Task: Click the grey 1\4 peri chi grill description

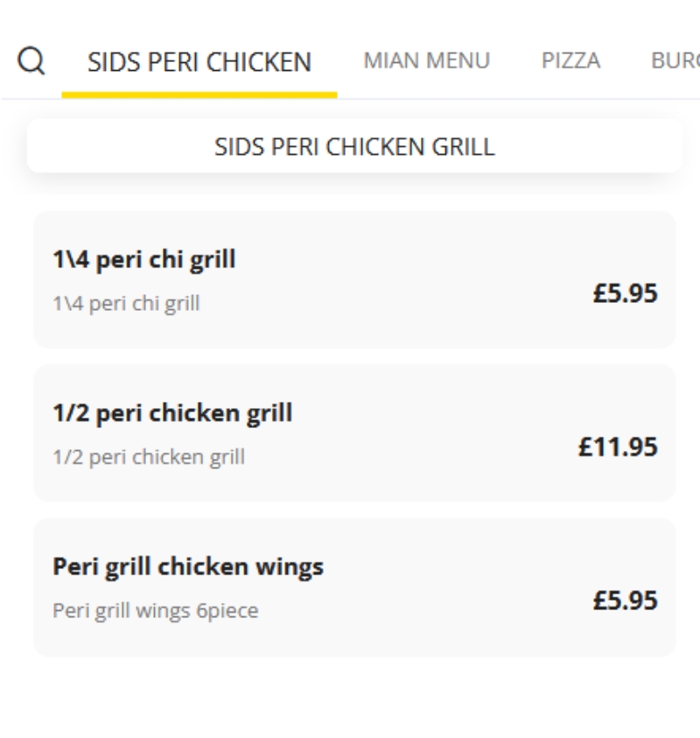Action: (x=127, y=304)
